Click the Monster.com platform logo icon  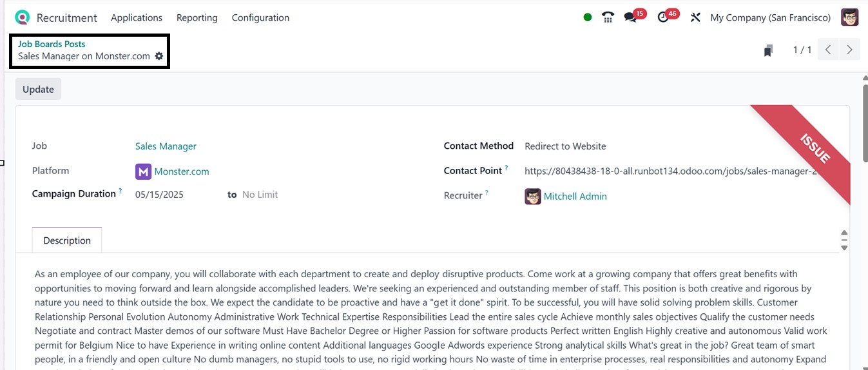[x=143, y=171]
